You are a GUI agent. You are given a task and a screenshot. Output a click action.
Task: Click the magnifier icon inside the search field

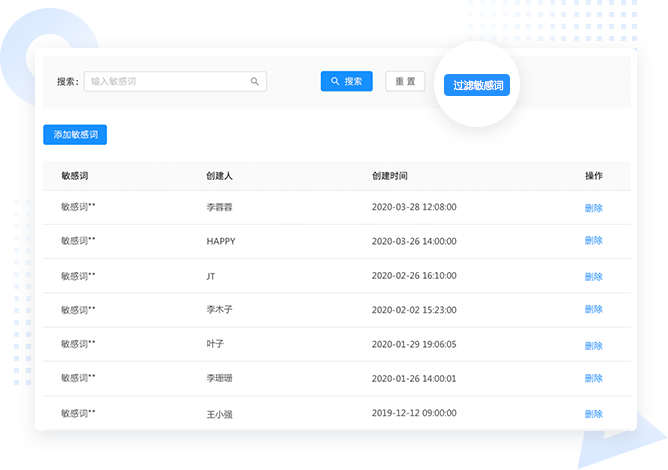coord(255,82)
